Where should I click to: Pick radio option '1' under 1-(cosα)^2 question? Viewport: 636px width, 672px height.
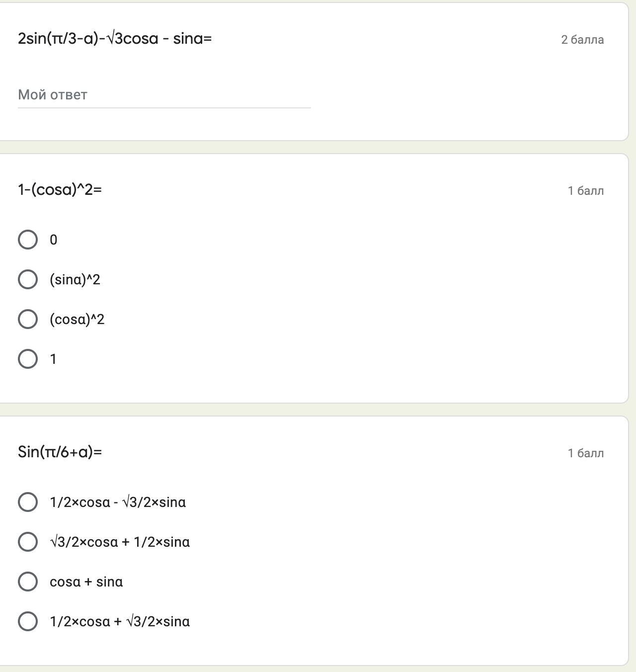pyautogui.click(x=28, y=359)
